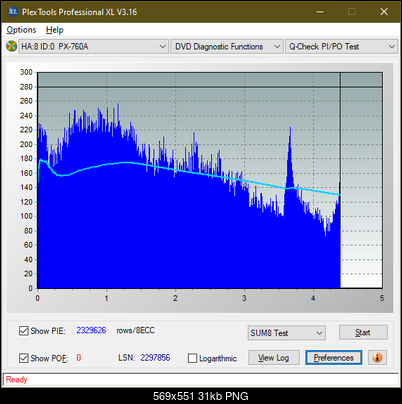This screenshot has height=404, width=402.
Task: Click the disc icon beside drive selector
Action: (11, 46)
